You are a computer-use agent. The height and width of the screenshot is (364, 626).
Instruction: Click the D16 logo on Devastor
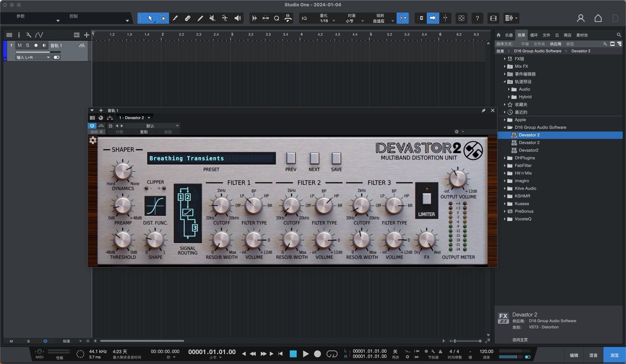pyautogui.click(x=473, y=151)
